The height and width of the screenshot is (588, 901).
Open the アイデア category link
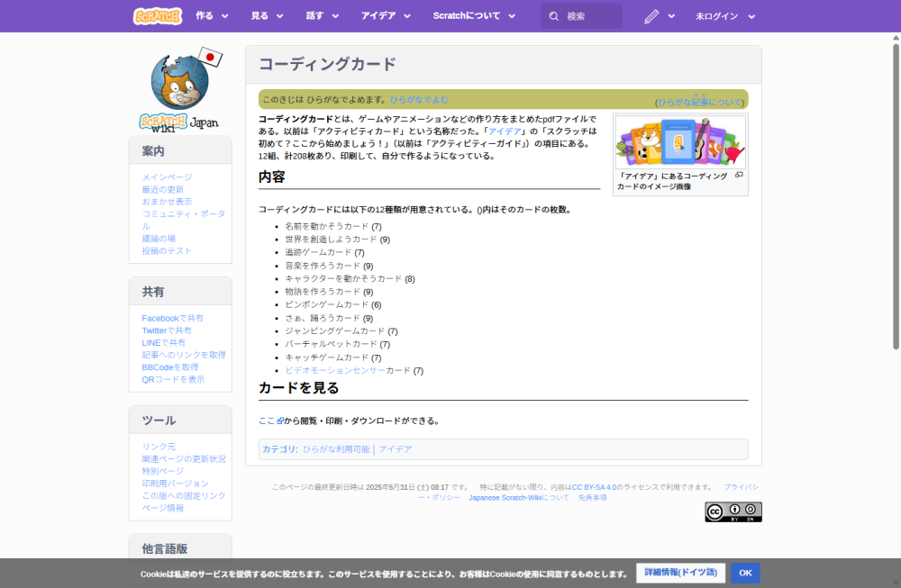point(396,449)
